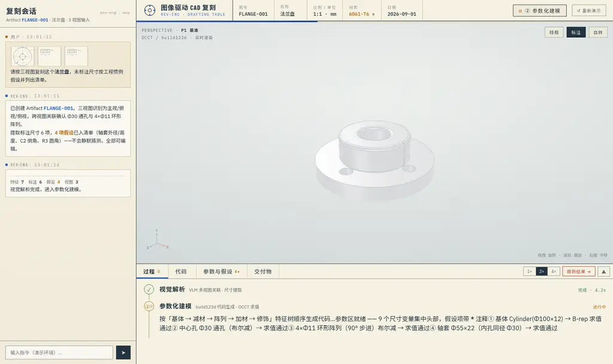This screenshot has height=364, width=613.
Task: Click the scale value 1:1 · mm
Action: coord(324,14)
